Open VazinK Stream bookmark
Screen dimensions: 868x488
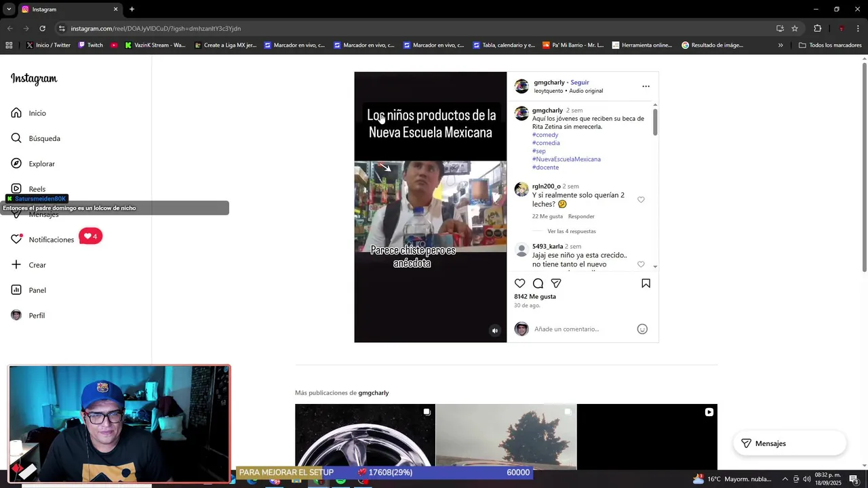pyautogui.click(x=155, y=45)
